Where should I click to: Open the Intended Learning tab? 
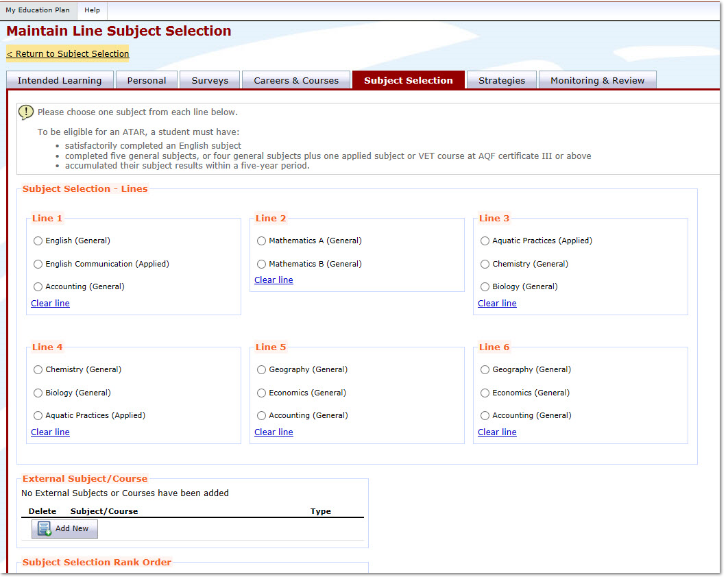pyautogui.click(x=60, y=80)
